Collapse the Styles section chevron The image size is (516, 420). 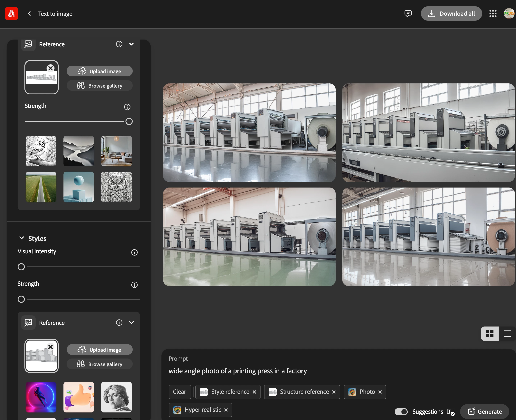[x=22, y=238]
